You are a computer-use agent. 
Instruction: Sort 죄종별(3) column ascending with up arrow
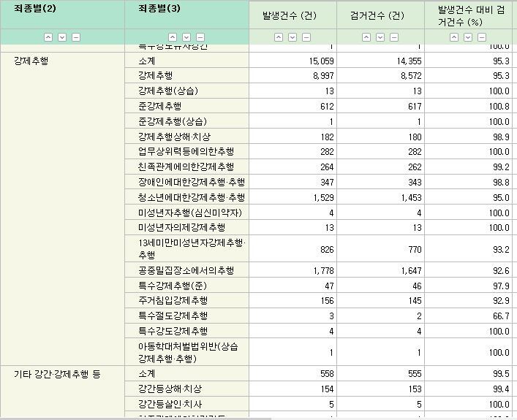(173, 37)
